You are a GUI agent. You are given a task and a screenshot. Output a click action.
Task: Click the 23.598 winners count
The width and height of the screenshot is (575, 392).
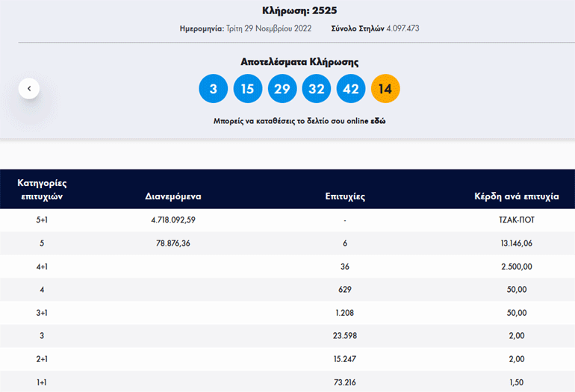click(x=344, y=336)
